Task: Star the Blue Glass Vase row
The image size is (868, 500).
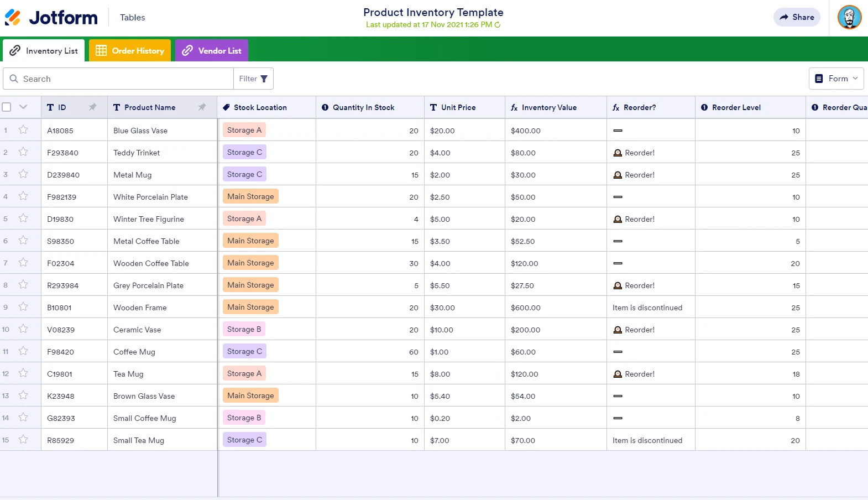Action: 23,130
